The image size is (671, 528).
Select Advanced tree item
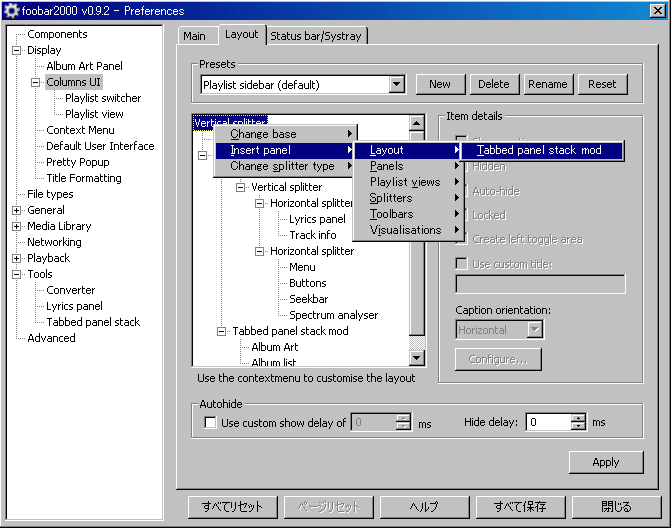click(51, 338)
